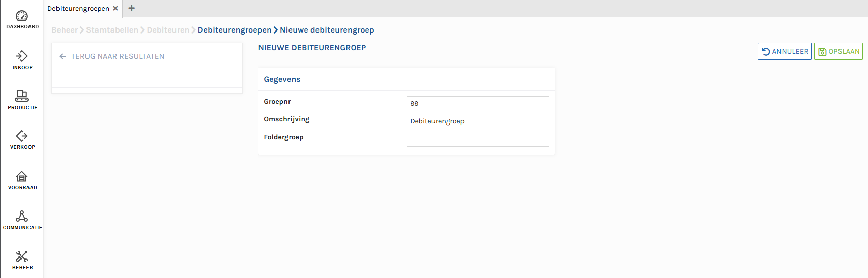Save with the Opslaan button
The image size is (868, 278).
click(838, 51)
